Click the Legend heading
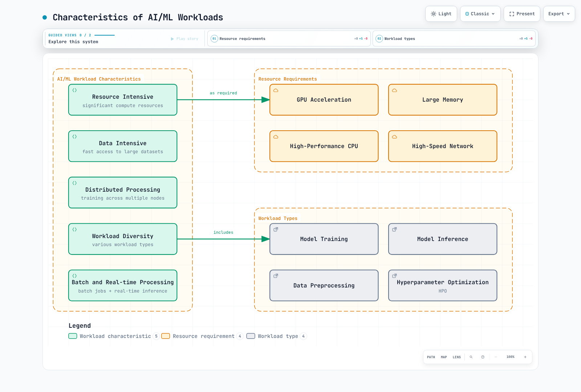The width and height of the screenshot is (581, 392). tap(80, 326)
